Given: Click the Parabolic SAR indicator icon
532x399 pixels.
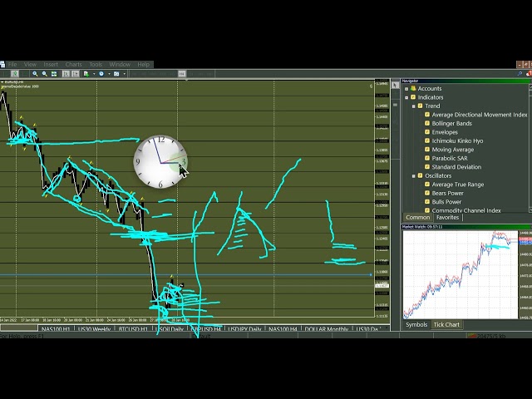Looking at the screenshot, I should coord(427,159).
